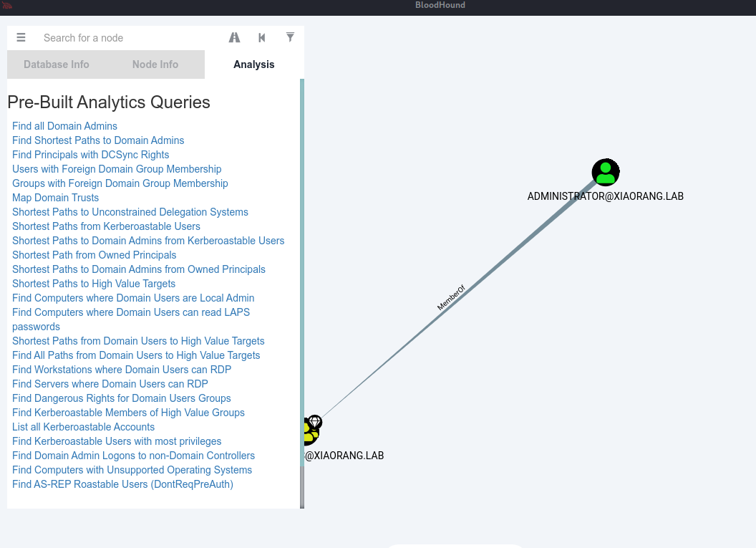Switch to the Database Info tab
The image size is (756, 548).
coord(57,64)
